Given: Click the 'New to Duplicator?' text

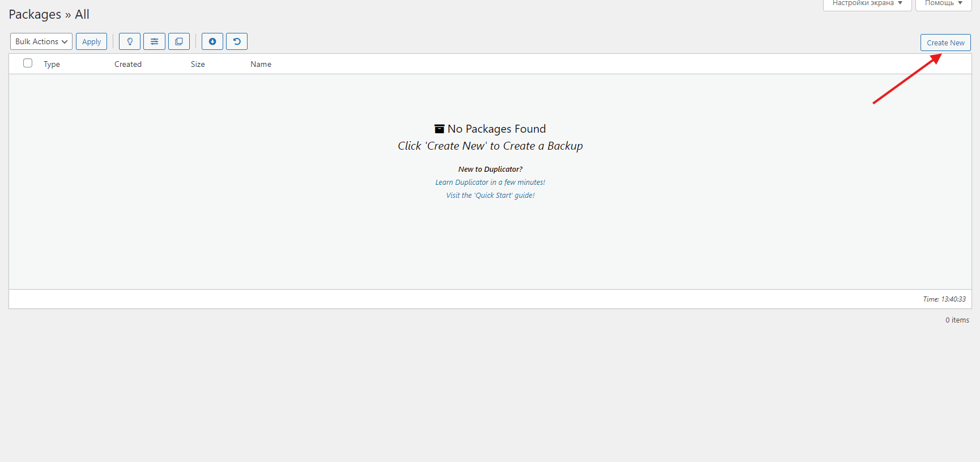Looking at the screenshot, I should [x=491, y=169].
